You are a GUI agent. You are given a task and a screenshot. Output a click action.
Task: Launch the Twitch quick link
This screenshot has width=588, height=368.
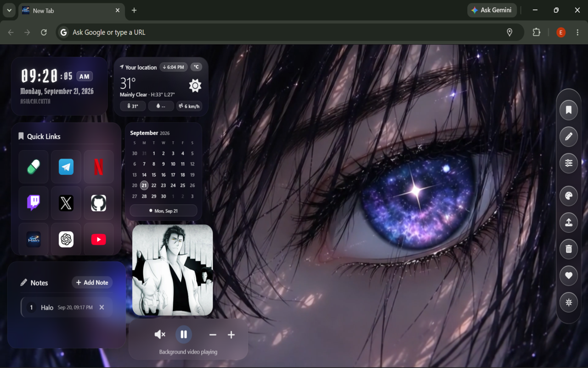(34, 203)
